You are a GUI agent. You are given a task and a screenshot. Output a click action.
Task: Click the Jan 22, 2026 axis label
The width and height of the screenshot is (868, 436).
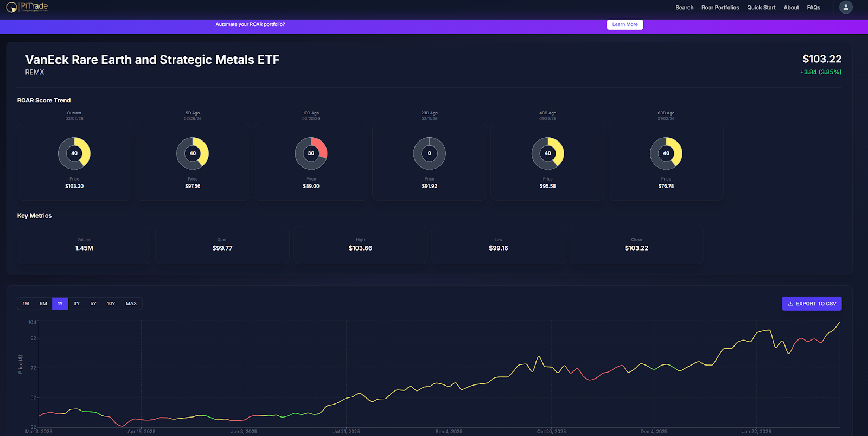coord(757,432)
